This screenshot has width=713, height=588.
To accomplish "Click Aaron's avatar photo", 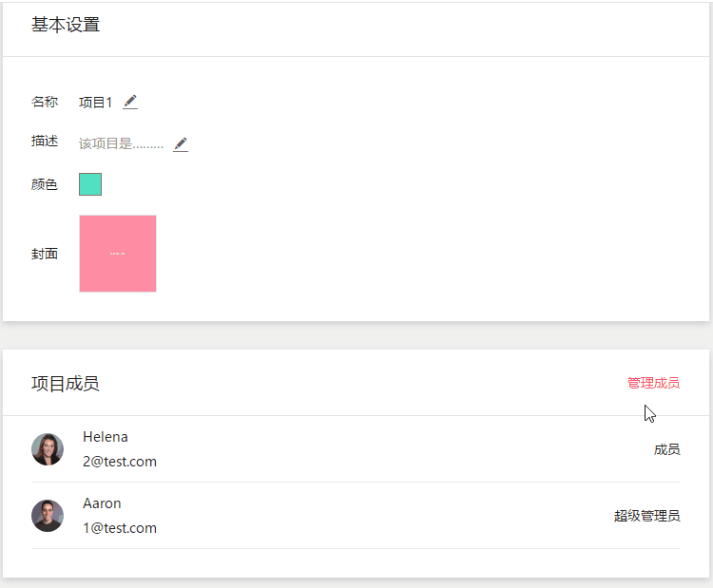I will point(48,516).
